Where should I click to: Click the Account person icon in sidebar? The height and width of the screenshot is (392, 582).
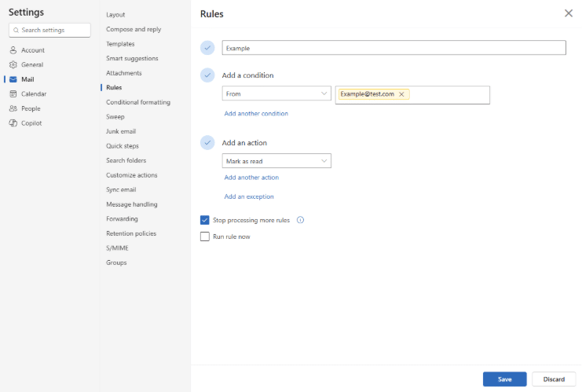point(13,50)
